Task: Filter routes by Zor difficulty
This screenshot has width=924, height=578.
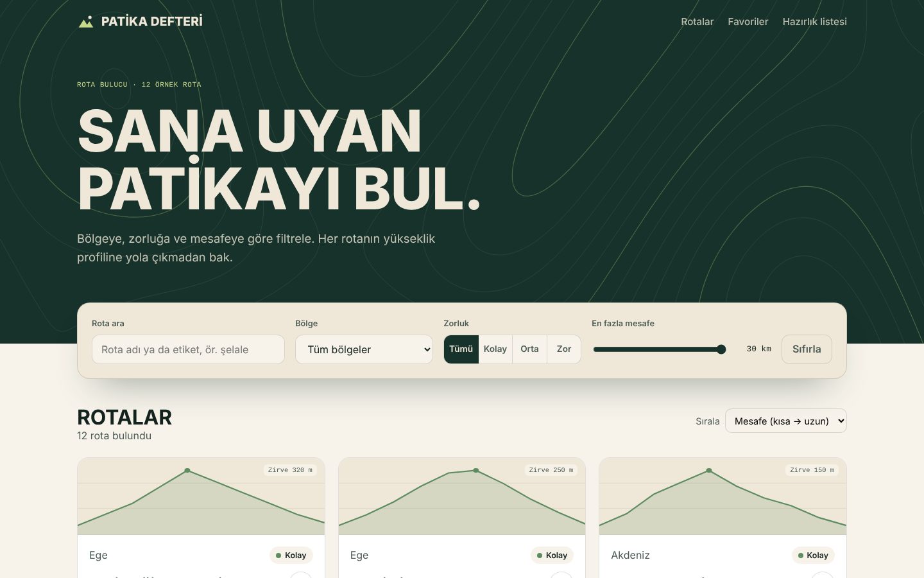Action: tap(563, 349)
